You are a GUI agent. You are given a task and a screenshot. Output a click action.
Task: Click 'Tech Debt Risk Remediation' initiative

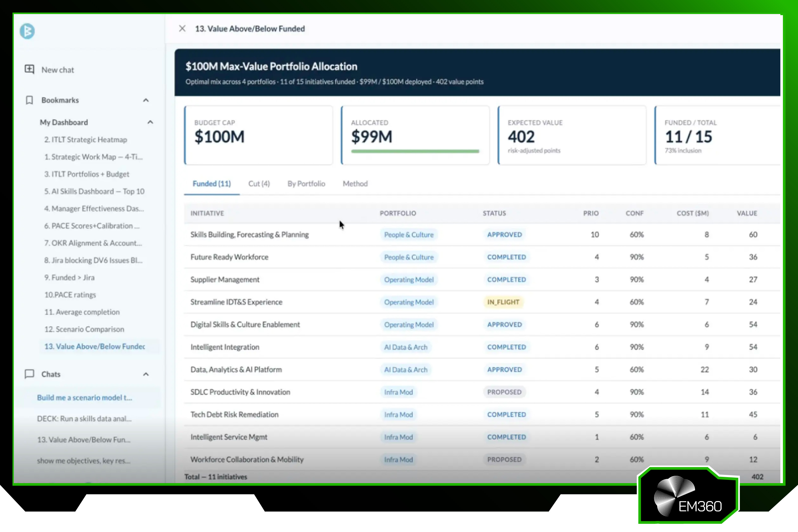pos(234,414)
